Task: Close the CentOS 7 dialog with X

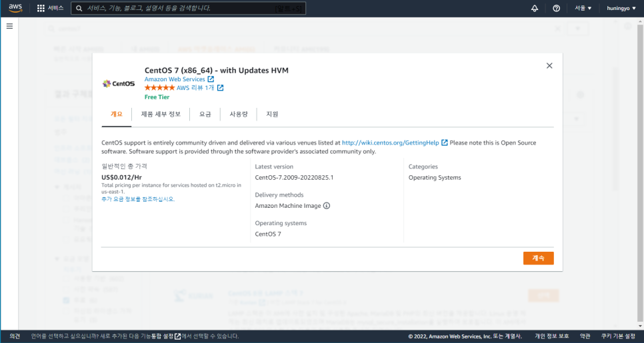Action: pyautogui.click(x=549, y=66)
